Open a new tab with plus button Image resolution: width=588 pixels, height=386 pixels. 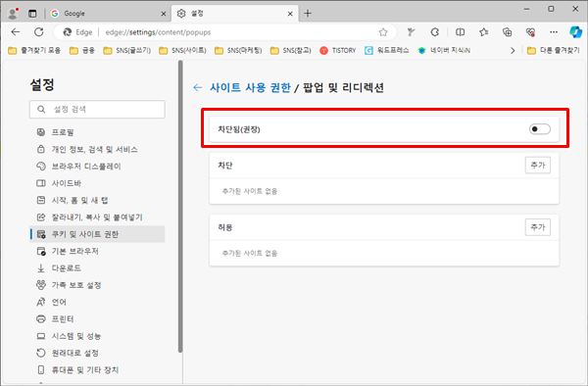point(308,14)
